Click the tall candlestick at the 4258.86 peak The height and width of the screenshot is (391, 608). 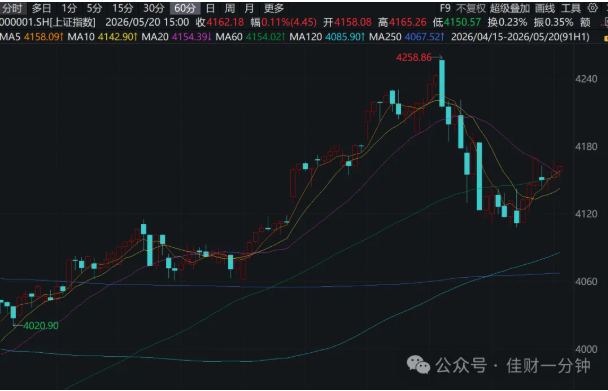pos(442,83)
